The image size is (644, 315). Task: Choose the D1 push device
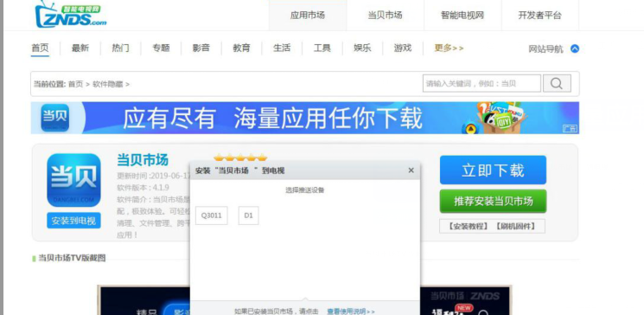(x=248, y=215)
